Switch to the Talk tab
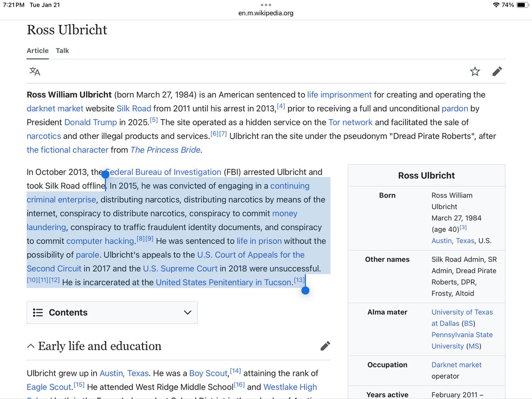This screenshot has height=399, width=532. [63, 51]
